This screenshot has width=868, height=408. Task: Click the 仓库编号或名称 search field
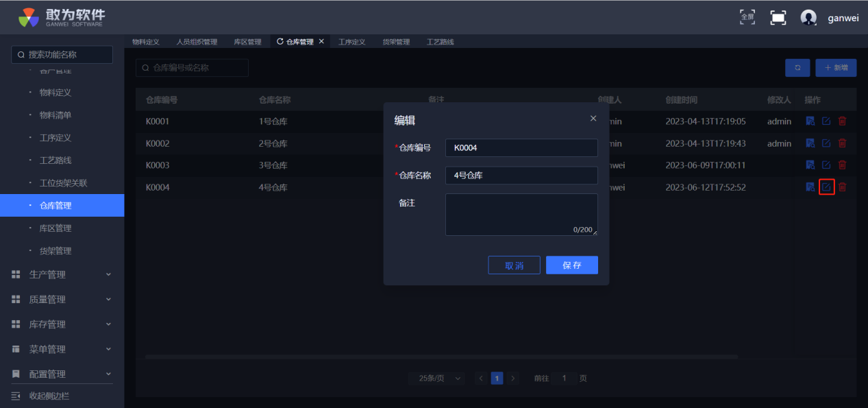(192, 68)
